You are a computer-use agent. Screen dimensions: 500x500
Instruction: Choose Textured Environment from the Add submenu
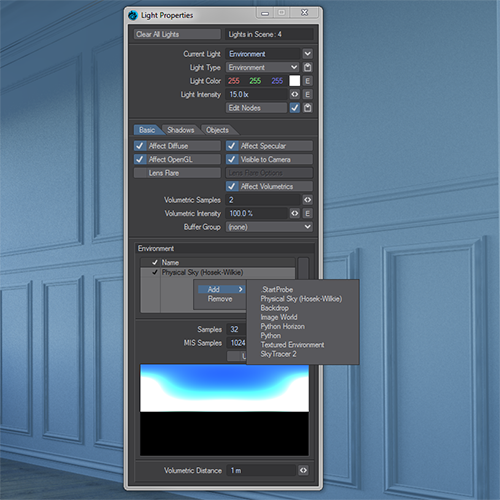click(292, 345)
